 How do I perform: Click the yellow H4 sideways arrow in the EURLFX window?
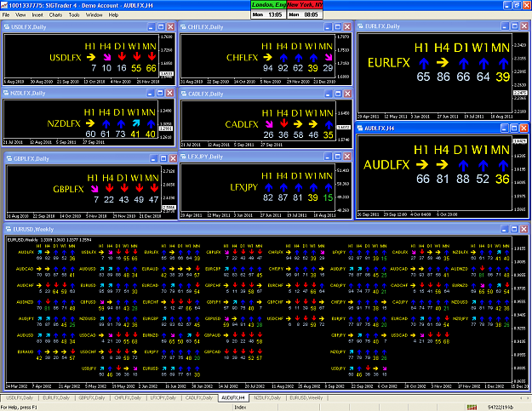tap(443, 62)
